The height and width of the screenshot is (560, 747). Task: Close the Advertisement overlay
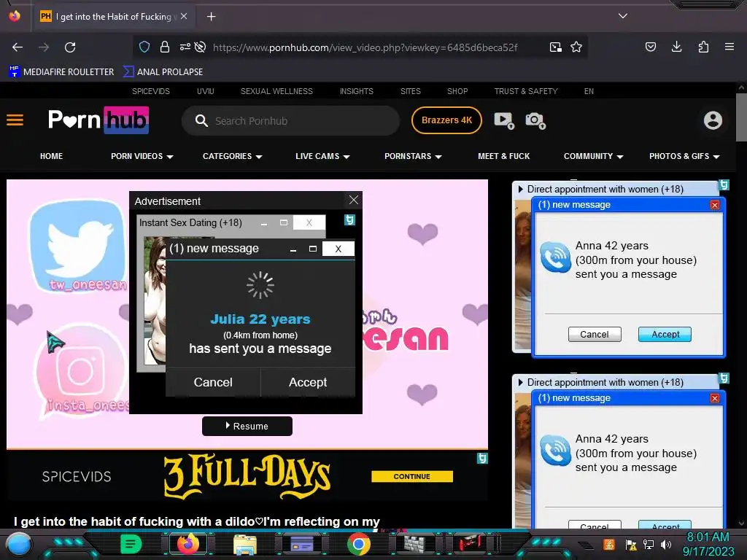[x=354, y=200]
